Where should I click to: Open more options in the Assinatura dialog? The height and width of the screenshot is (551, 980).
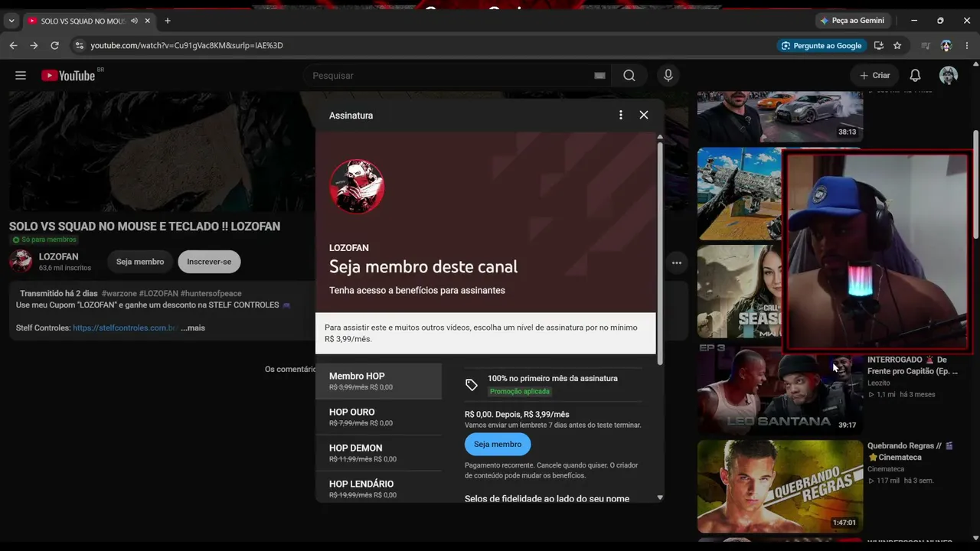[621, 115]
